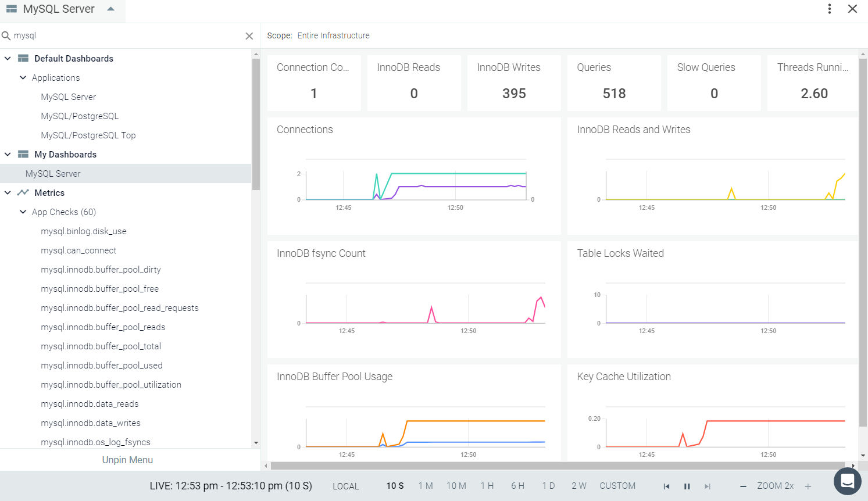Collapse the Metrics section
The height and width of the screenshot is (501, 868).
point(8,192)
